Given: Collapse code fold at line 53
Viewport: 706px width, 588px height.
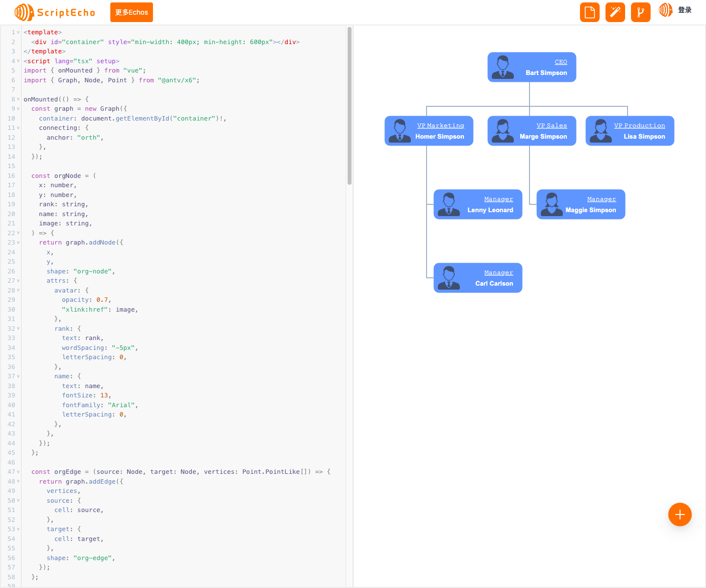Looking at the screenshot, I should (x=19, y=529).
